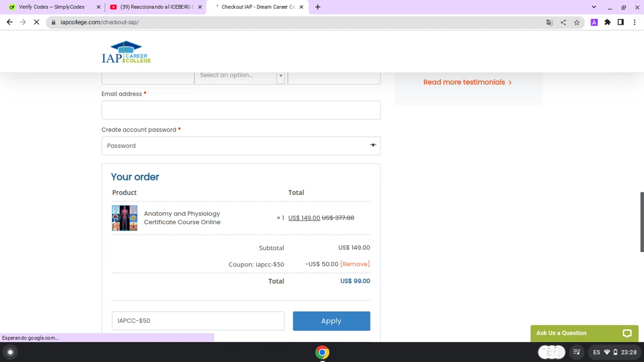Click the holding space thumbnails on shelf
Screen dimensions: 644x362
tap(552, 352)
